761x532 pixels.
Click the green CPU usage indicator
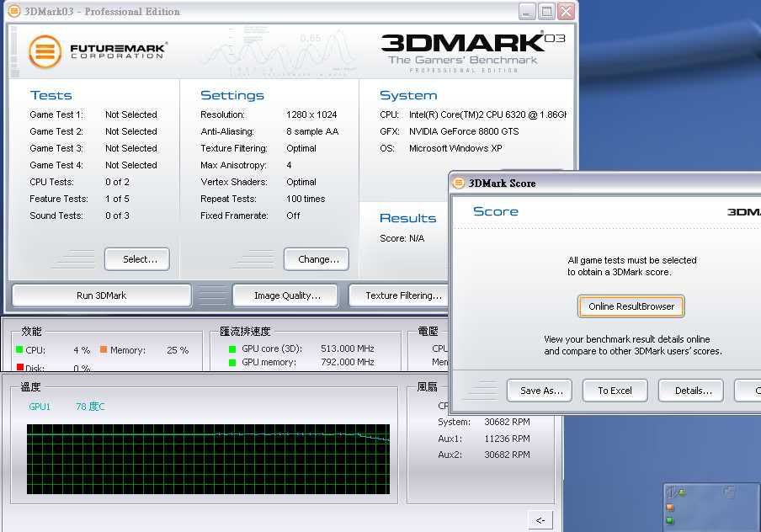[20, 349]
